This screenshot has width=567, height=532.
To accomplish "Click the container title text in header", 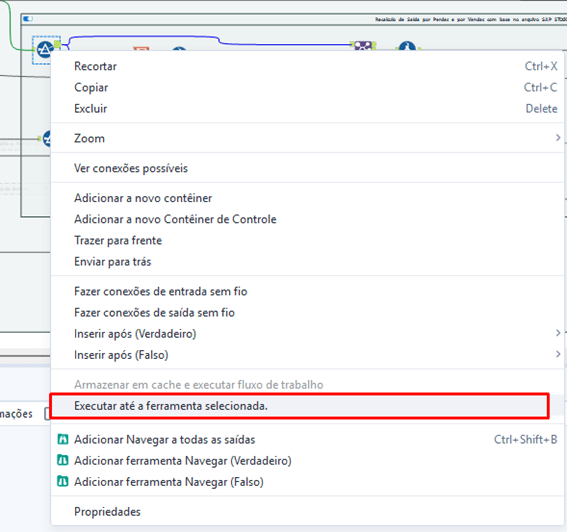I will pos(470,19).
